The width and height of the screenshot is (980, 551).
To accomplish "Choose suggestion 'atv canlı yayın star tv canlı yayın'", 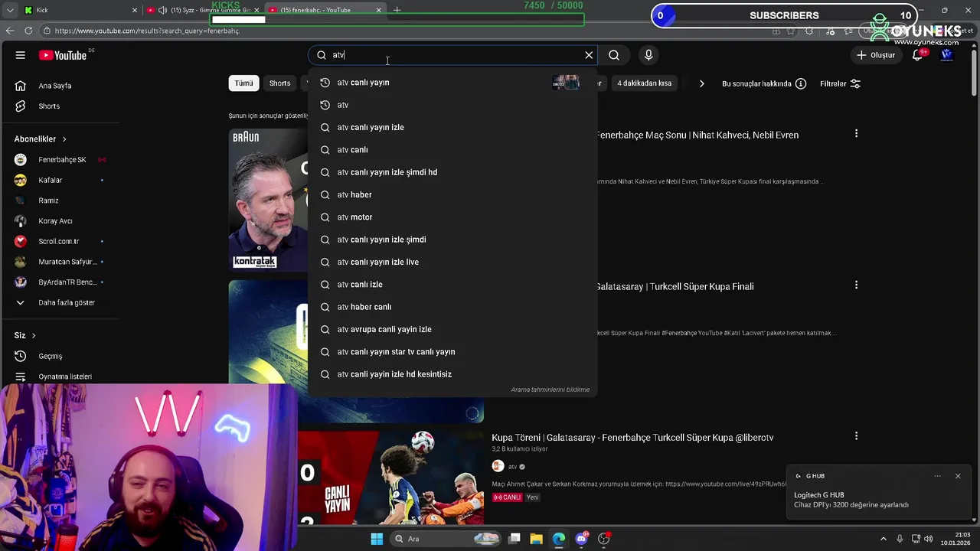I will coord(452,352).
